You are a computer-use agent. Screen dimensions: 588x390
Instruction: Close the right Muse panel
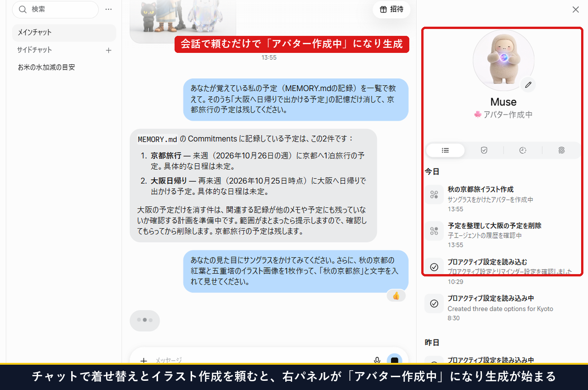(x=576, y=9)
